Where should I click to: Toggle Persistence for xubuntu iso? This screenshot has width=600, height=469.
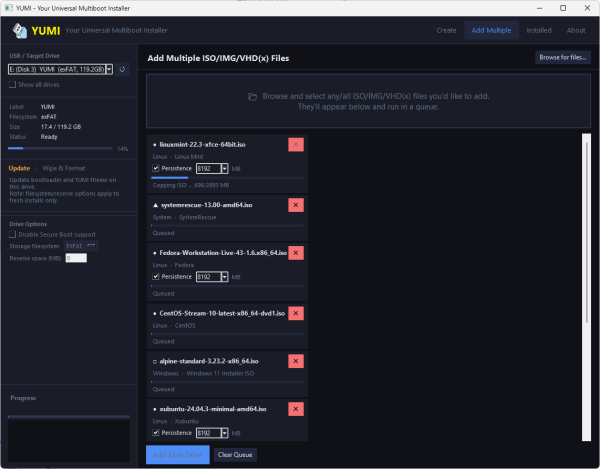coord(156,432)
